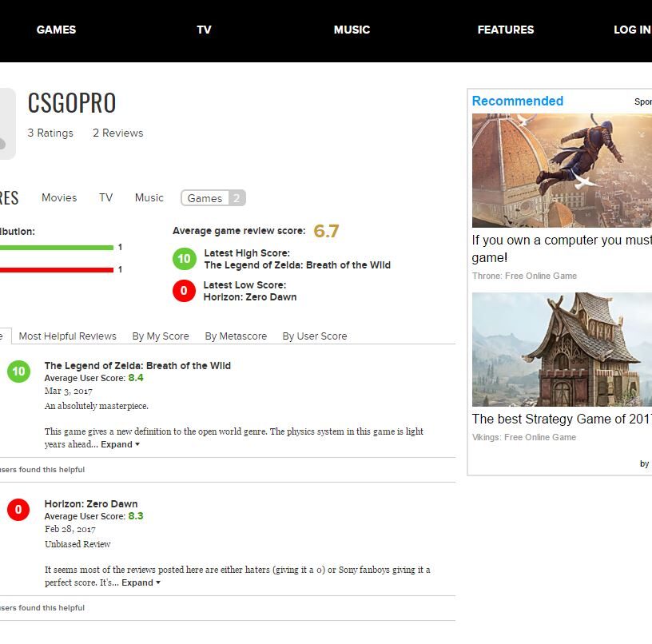Expand the Horizon: Zero Dawn review text
The width and height of the screenshot is (652, 644).
(141, 583)
